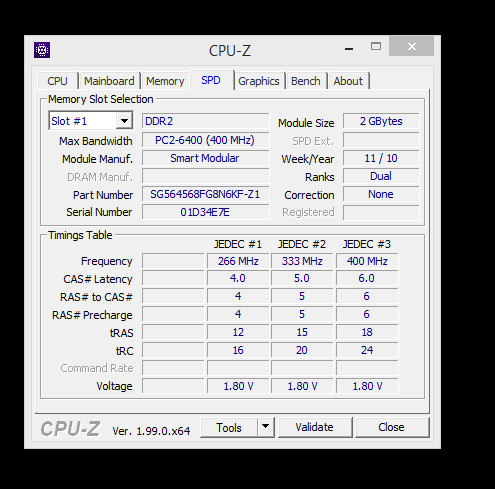The height and width of the screenshot is (489, 495).
Task: Select the DDR2 memory type field
Action: (205, 121)
